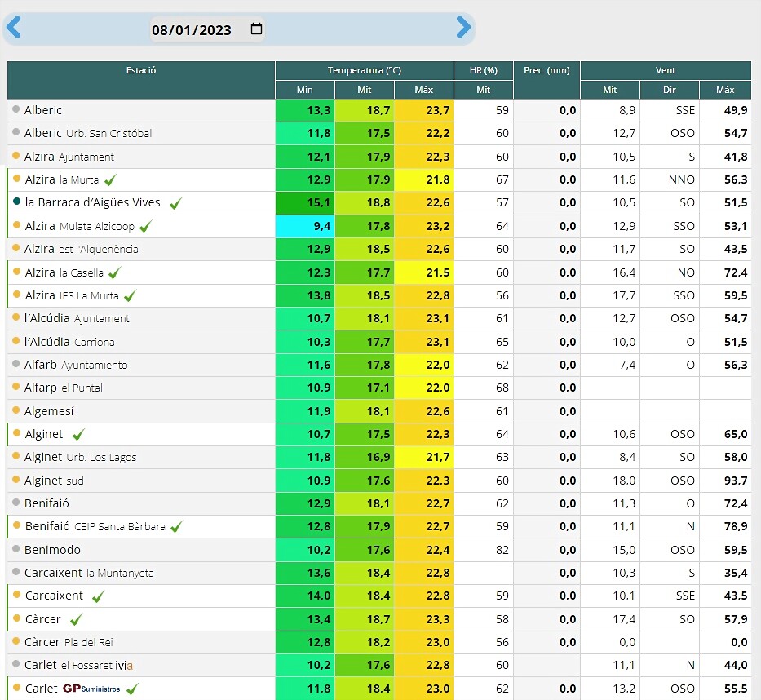761x700 pixels.
Task: Click the 16,9 mean temperature cell
Action: pos(365,457)
